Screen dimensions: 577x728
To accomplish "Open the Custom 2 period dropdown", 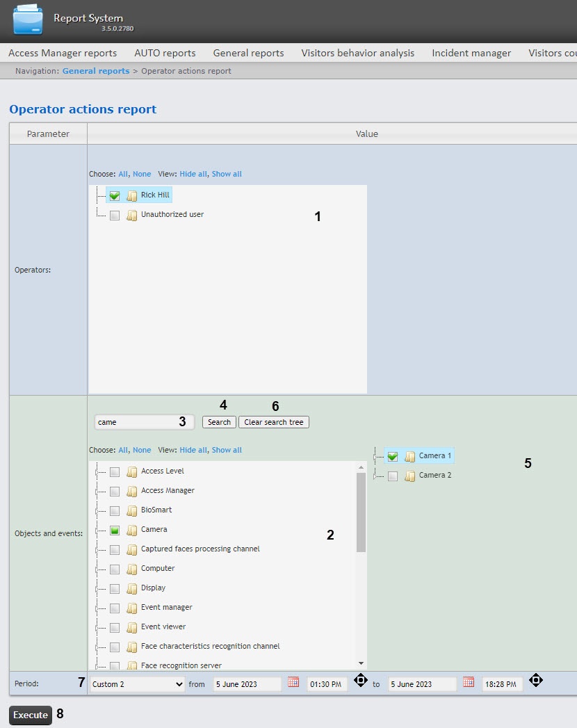I will tap(137, 684).
